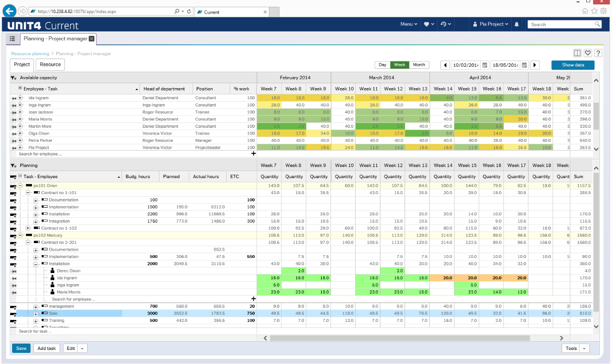612x364 pixels.
Task: Click the Search for task field
Action: (x=34, y=332)
